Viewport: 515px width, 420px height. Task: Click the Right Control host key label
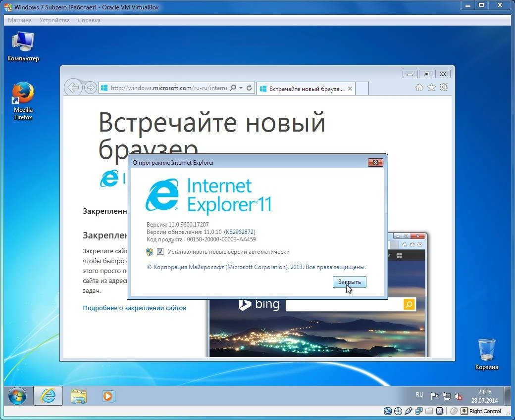[485, 411]
